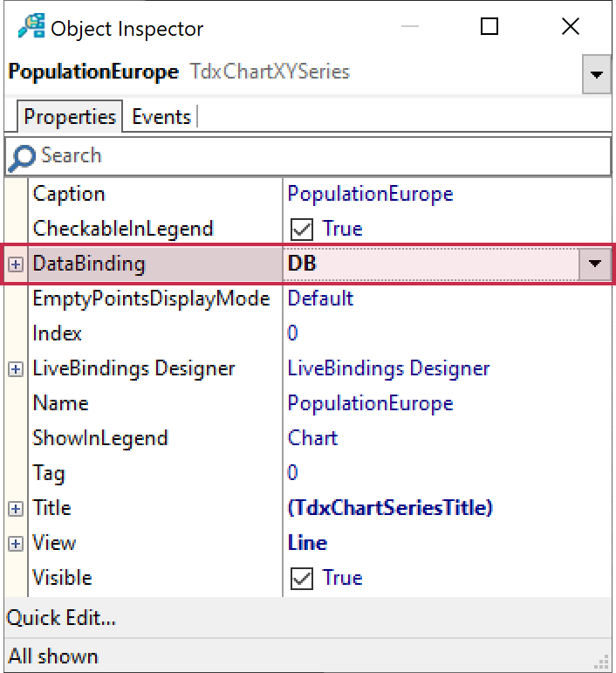
Task: Toggle the CheckableInLegend checkbox
Action: coord(301,229)
